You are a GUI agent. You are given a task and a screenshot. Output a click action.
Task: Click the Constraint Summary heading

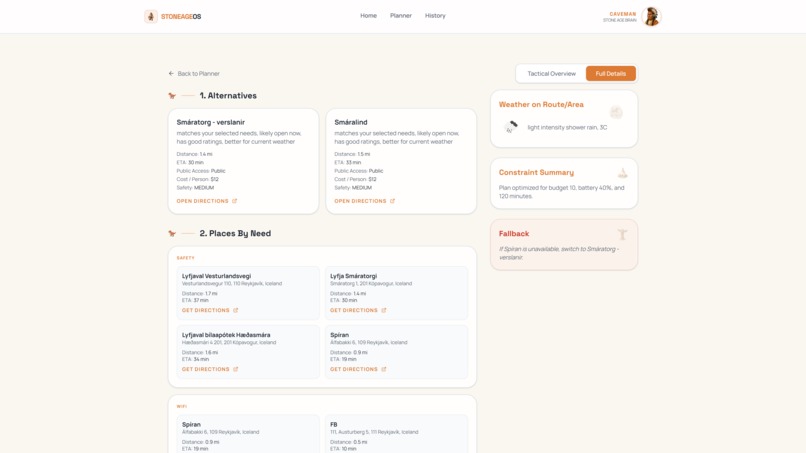pyautogui.click(x=536, y=172)
